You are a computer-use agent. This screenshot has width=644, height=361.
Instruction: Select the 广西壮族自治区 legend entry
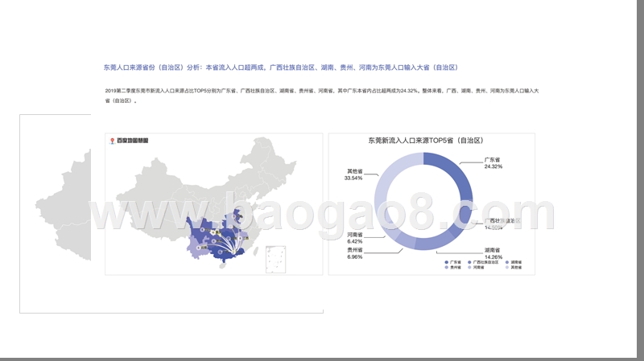click(x=484, y=262)
